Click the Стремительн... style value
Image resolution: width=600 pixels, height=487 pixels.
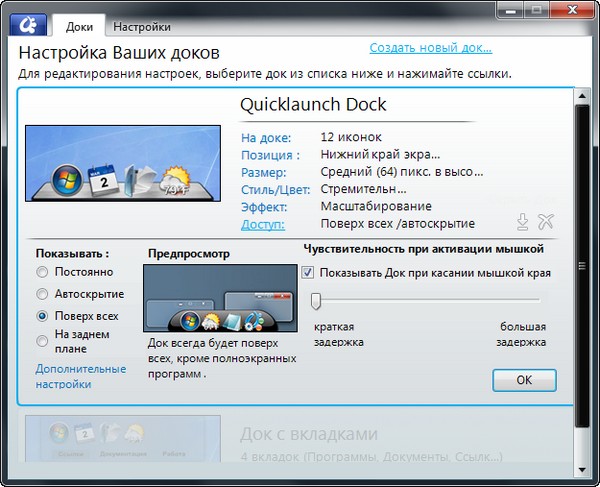(364, 189)
